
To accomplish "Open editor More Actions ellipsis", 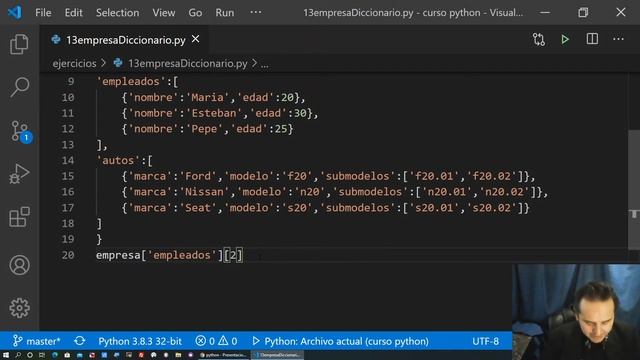I will click(618, 39).
